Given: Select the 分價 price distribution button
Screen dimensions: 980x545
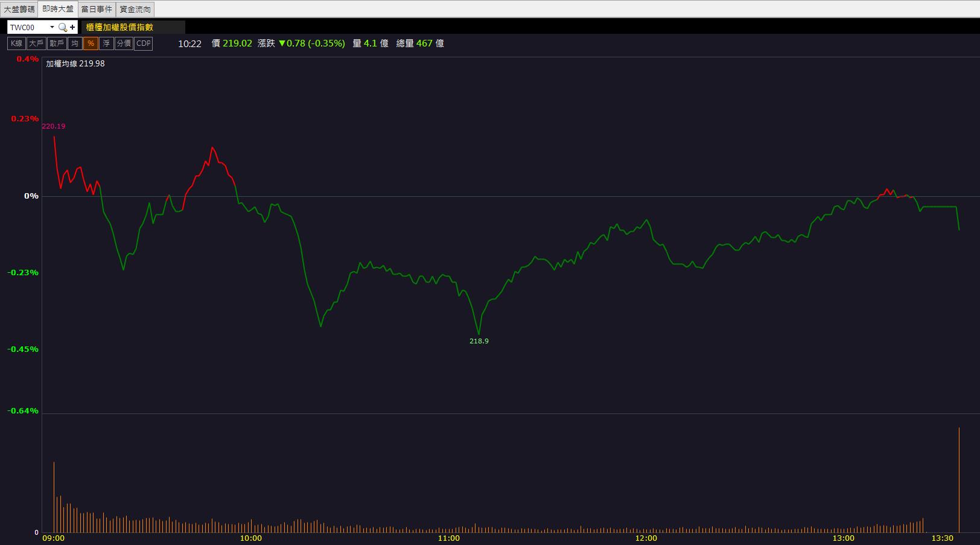Looking at the screenshot, I should click(124, 43).
